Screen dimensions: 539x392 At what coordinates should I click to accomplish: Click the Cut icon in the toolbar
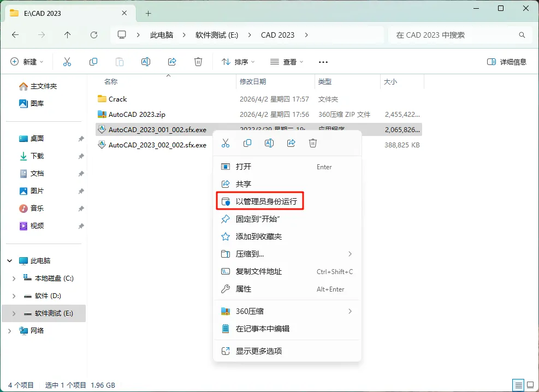67,62
